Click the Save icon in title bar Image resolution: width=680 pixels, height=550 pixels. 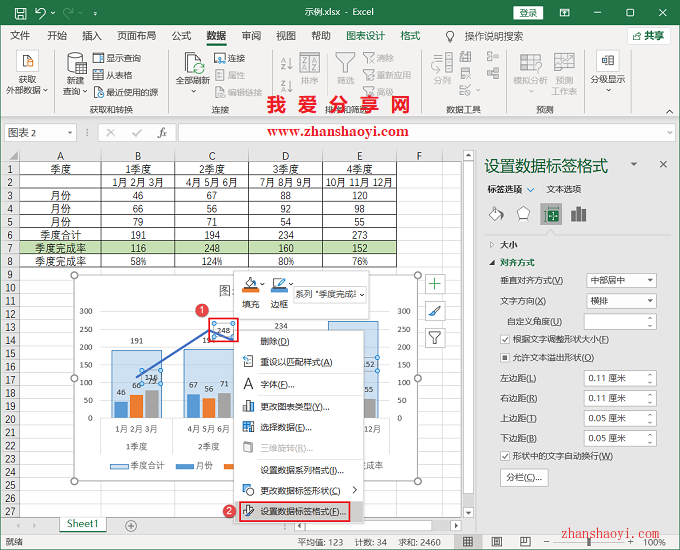[20, 13]
